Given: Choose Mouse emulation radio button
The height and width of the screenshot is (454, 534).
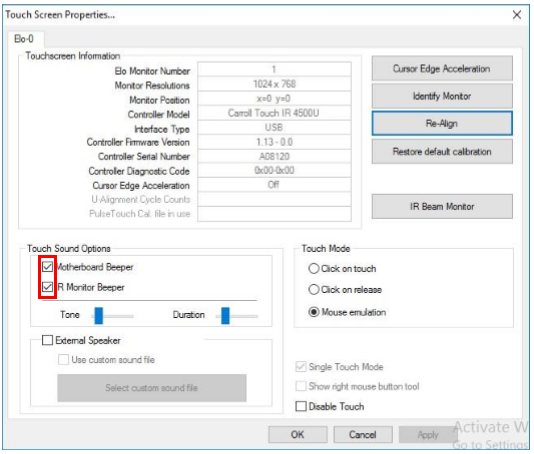Looking at the screenshot, I should 314,312.
